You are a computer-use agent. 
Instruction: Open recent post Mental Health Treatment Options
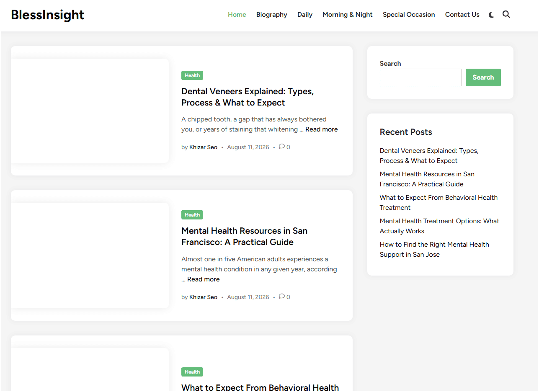point(440,226)
